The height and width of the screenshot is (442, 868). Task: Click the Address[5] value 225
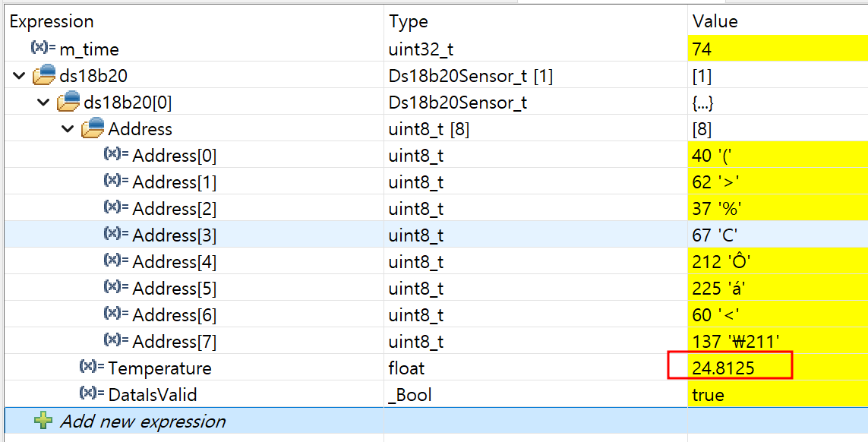[x=720, y=289]
